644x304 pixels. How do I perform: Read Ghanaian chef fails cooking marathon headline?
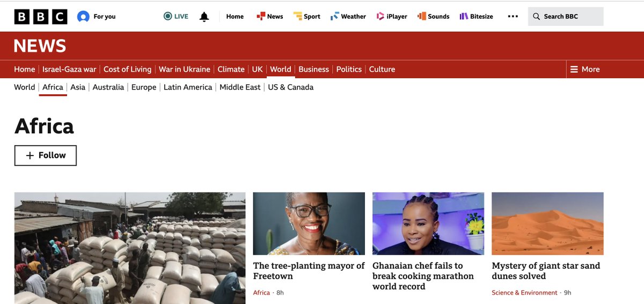pyautogui.click(x=423, y=276)
